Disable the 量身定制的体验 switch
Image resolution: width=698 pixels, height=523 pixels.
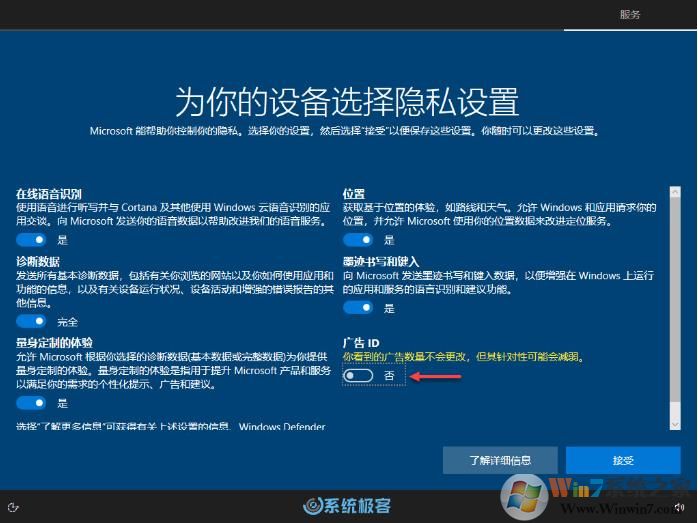coord(31,403)
